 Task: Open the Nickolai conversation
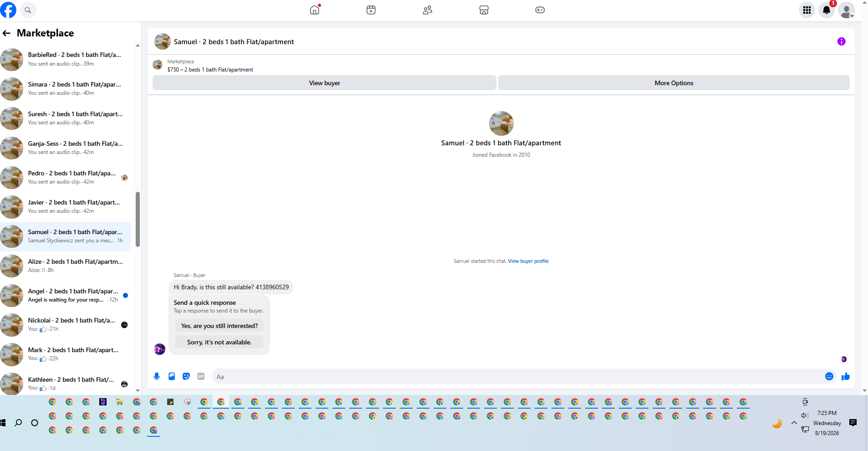(x=66, y=324)
